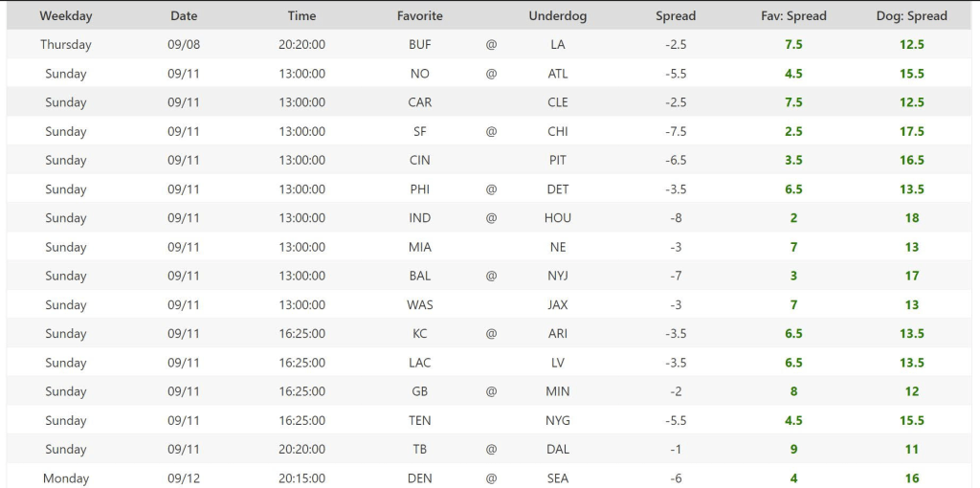Image resolution: width=980 pixels, height=488 pixels.
Task: Click the NYG underdog cell
Action: tap(558, 420)
